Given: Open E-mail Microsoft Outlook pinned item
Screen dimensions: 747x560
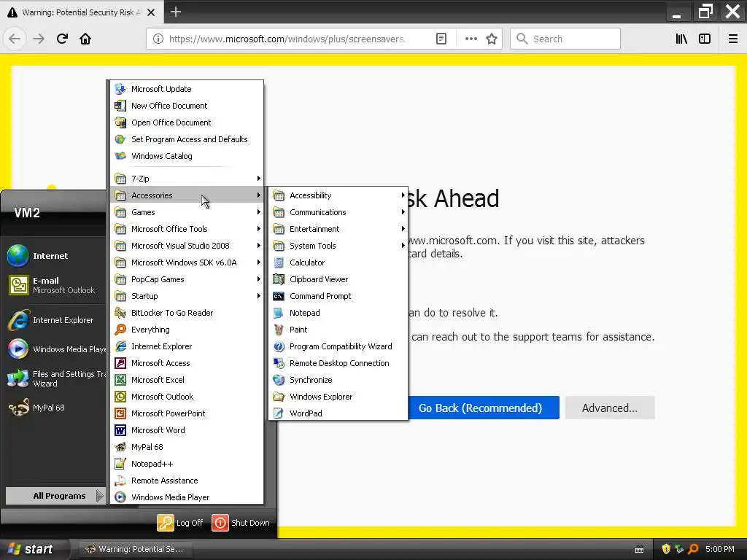Looking at the screenshot, I should pos(55,285).
